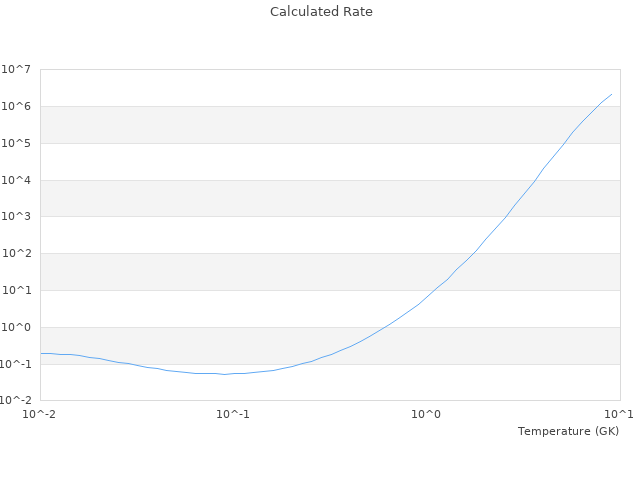Click the gray band between 10^3 and 10^4

pyautogui.click(x=330, y=198)
